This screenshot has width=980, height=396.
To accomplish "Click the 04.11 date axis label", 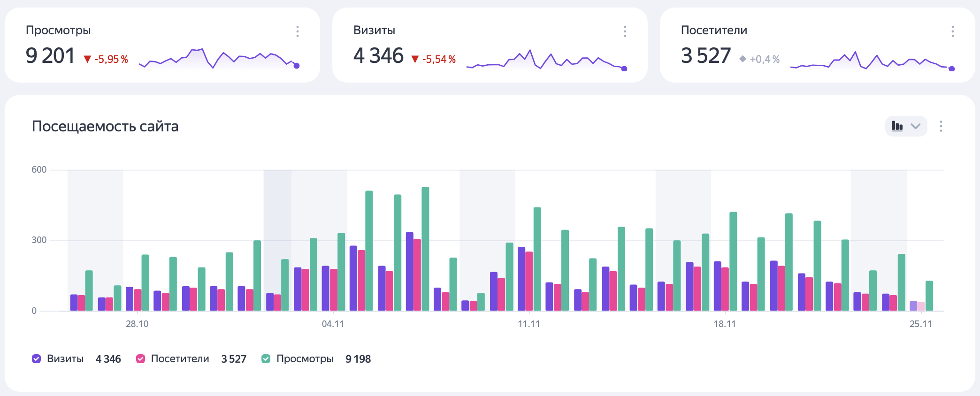I will pos(333,324).
